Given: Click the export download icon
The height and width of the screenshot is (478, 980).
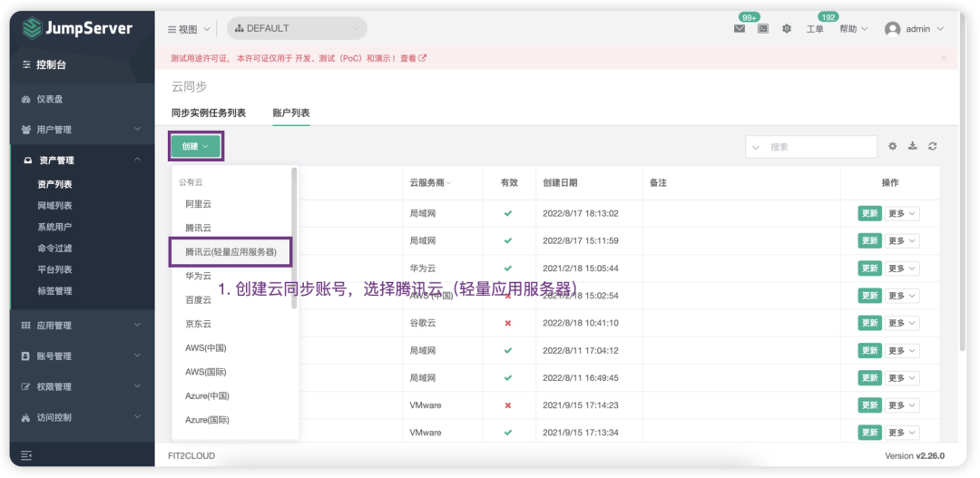Looking at the screenshot, I should (913, 146).
